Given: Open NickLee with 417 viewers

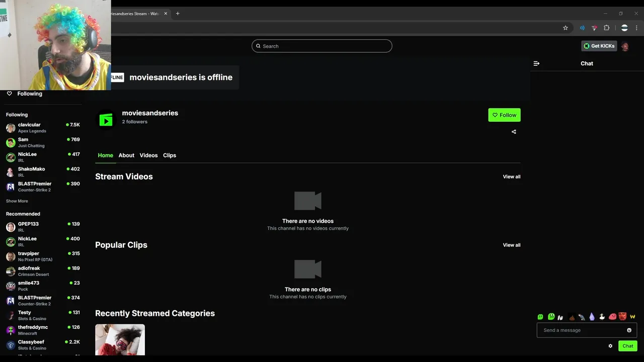Looking at the screenshot, I should [43, 157].
